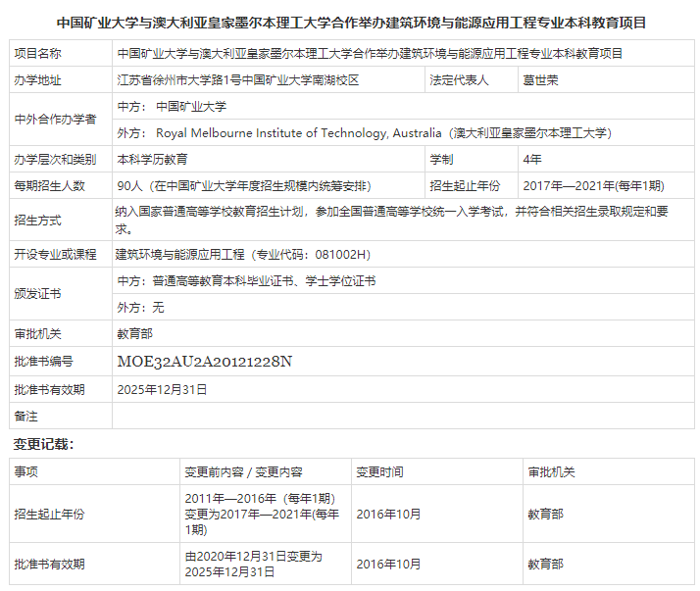Select the row 中方: 中国矿业大学
This screenshot has width=700, height=591.
click(403, 107)
